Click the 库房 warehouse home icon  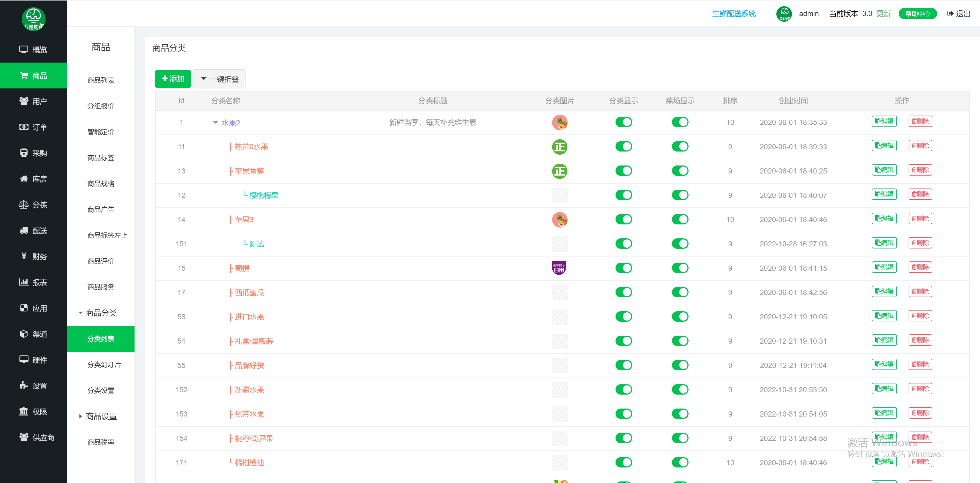click(x=24, y=179)
